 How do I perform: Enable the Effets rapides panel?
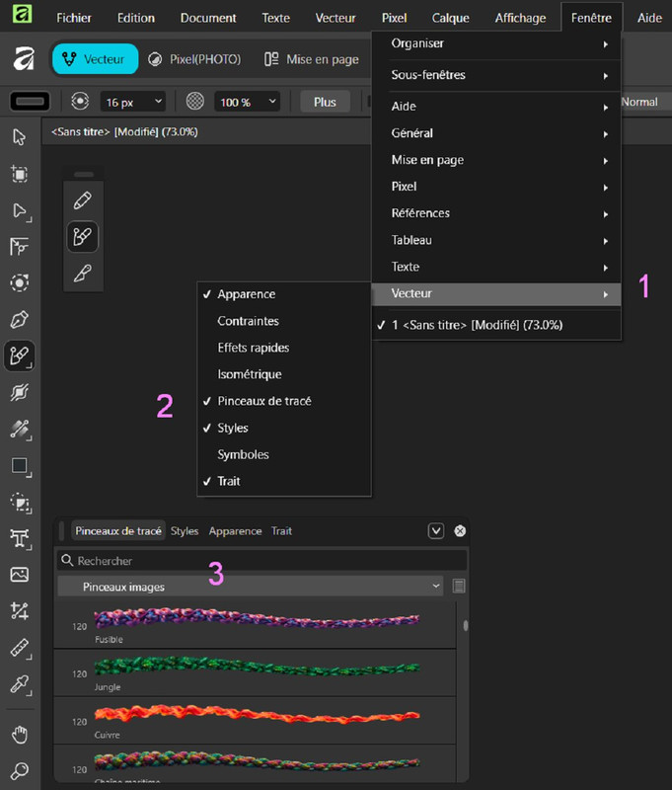pyautogui.click(x=284, y=348)
